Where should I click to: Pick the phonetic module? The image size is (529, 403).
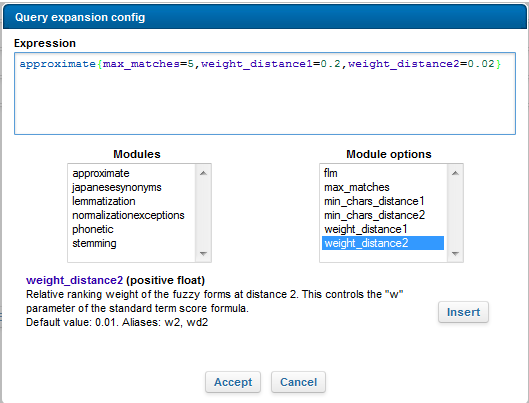pos(132,229)
